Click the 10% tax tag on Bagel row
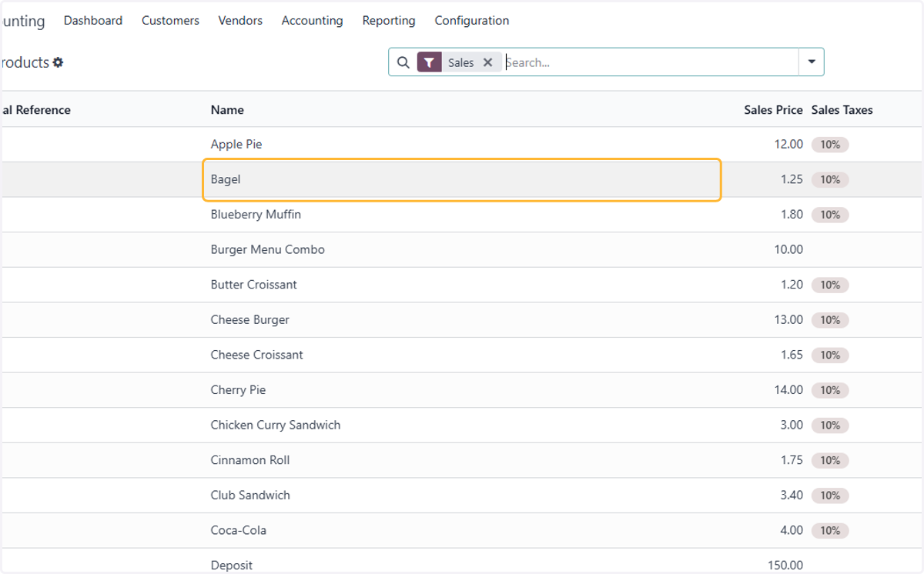 (830, 179)
